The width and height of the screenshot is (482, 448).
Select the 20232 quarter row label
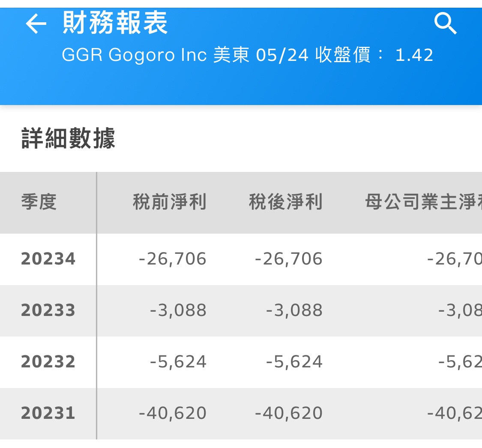click(x=48, y=362)
